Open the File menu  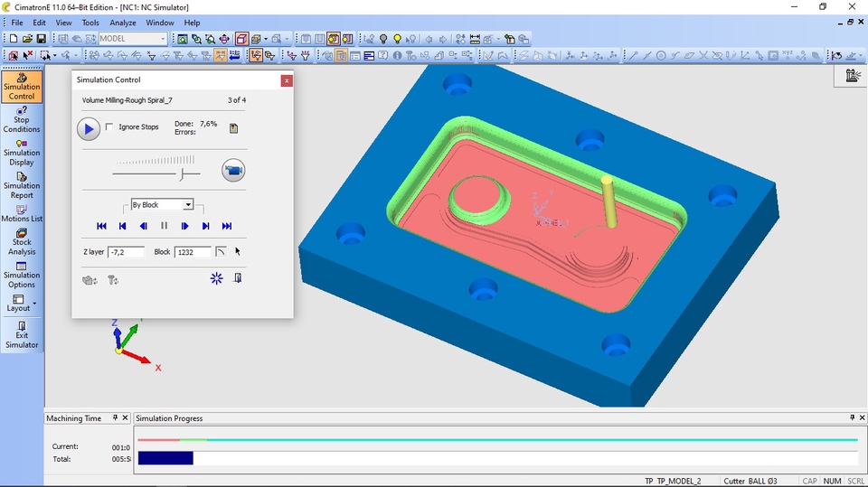(x=17, y=23)
